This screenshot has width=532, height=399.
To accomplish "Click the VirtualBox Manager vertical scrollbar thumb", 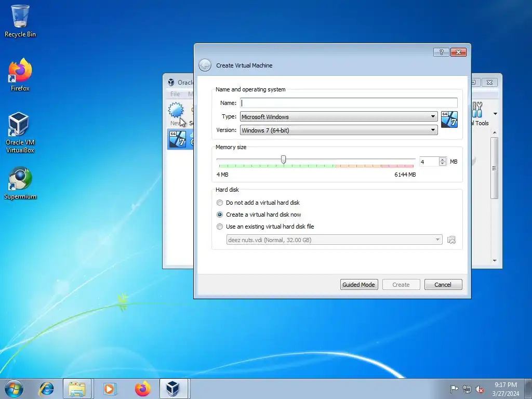I will tap(495, 168).
